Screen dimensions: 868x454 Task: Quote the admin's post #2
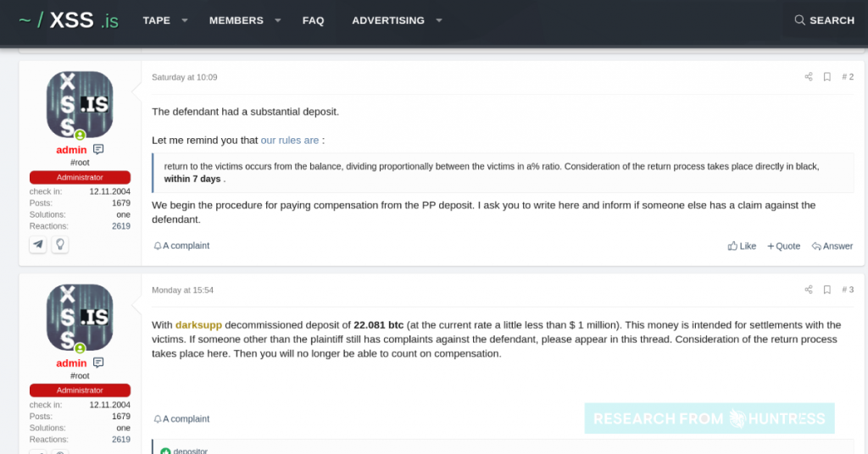click(x=784, y=246)
